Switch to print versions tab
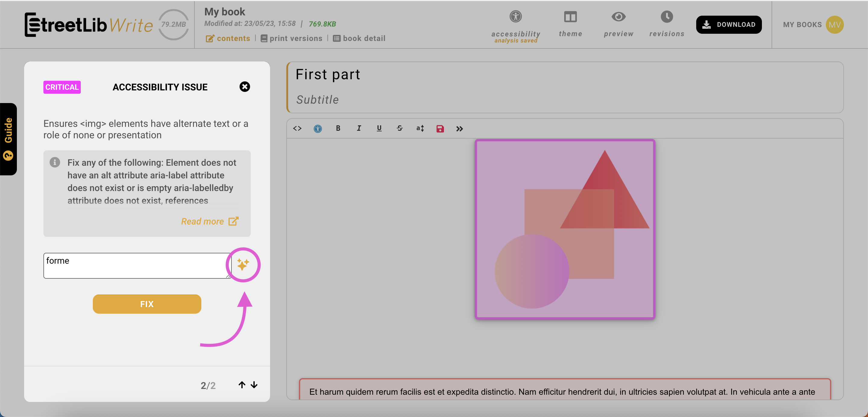 291,38
